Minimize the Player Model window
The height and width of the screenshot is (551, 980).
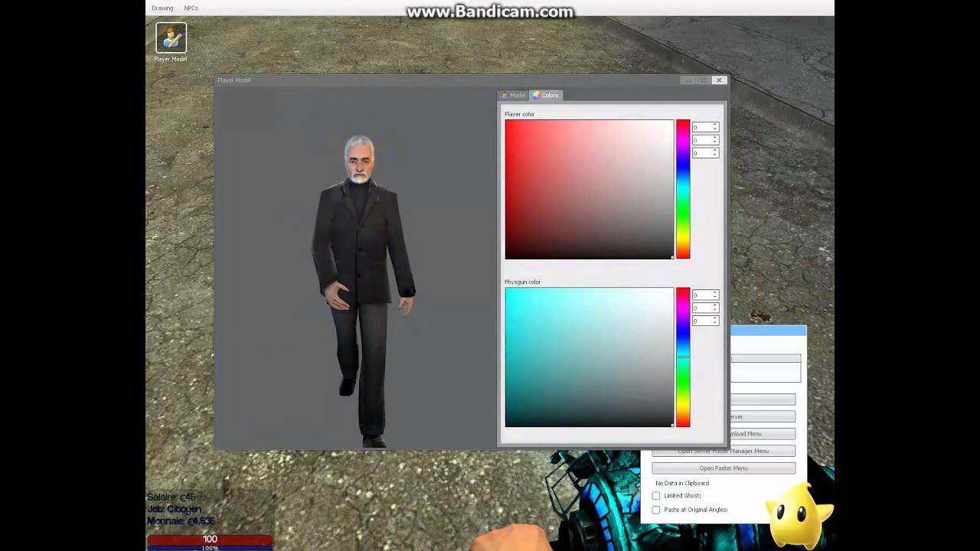(x=688, y=80)
